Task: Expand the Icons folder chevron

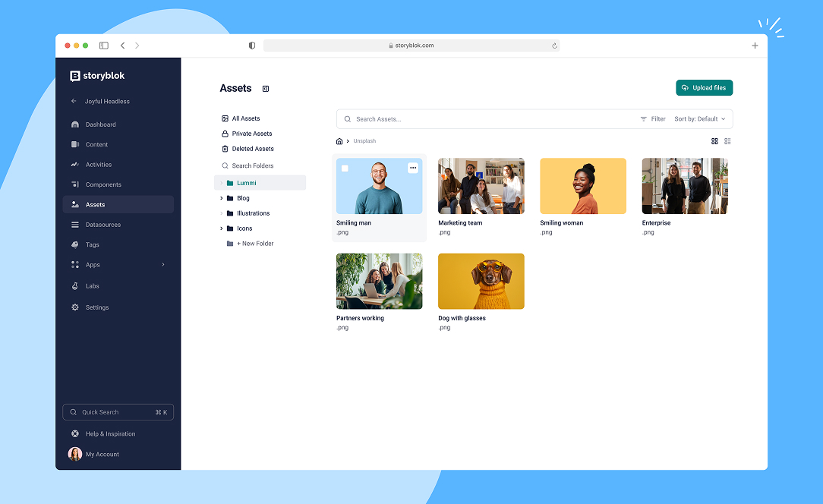Action: pos(221,228)
